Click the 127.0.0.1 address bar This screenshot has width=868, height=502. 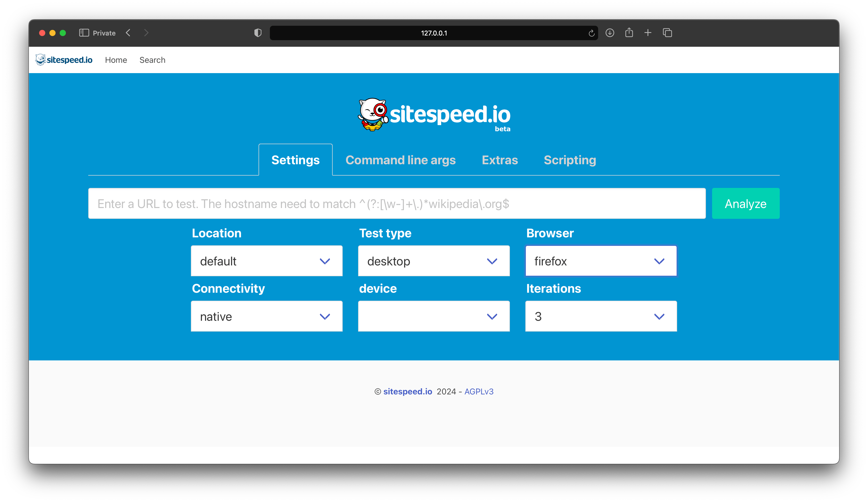coord(434,33)
